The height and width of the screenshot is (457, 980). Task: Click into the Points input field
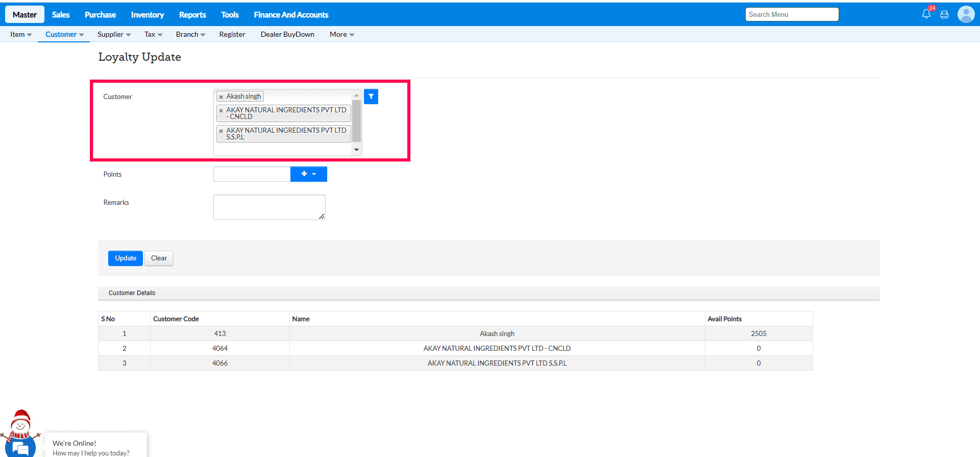coord(252,174)
